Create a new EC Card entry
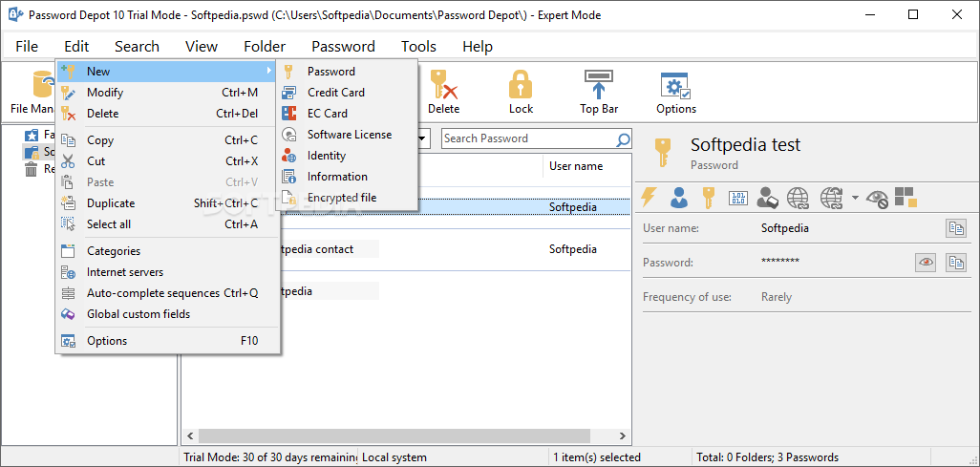980x467 pixels. click(x=347, y=114)
